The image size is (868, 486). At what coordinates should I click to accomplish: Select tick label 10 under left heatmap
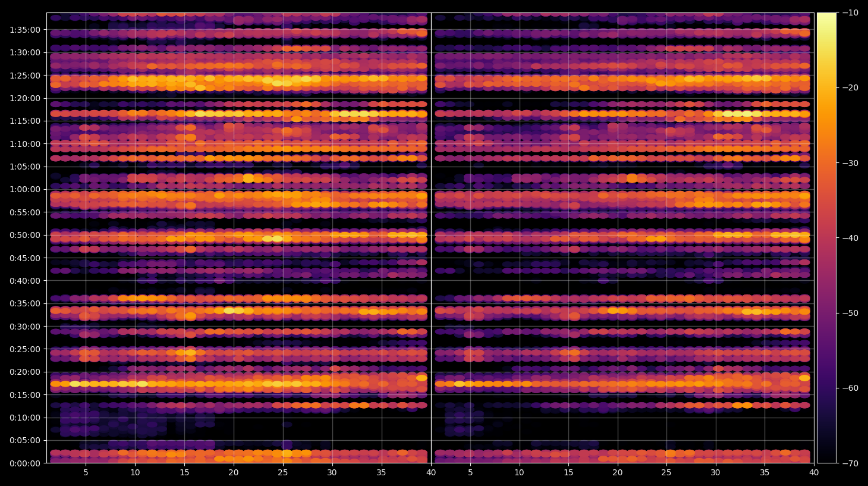(x=135, y=473)
